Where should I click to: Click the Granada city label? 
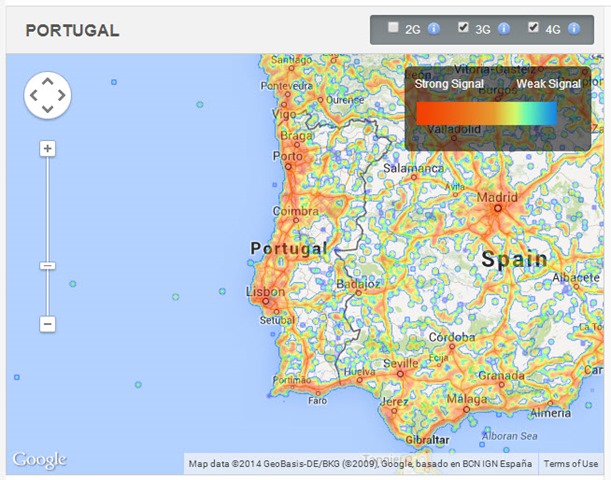point(501,376)
